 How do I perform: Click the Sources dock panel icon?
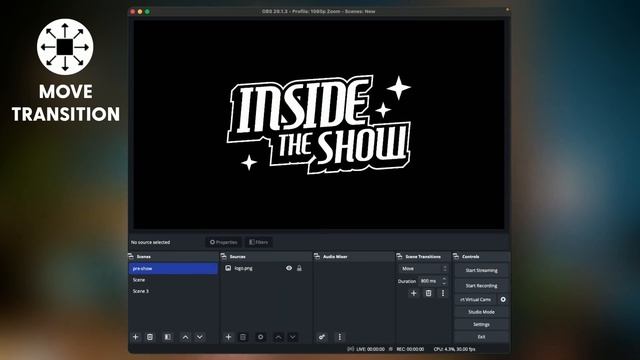click(224, 256)
